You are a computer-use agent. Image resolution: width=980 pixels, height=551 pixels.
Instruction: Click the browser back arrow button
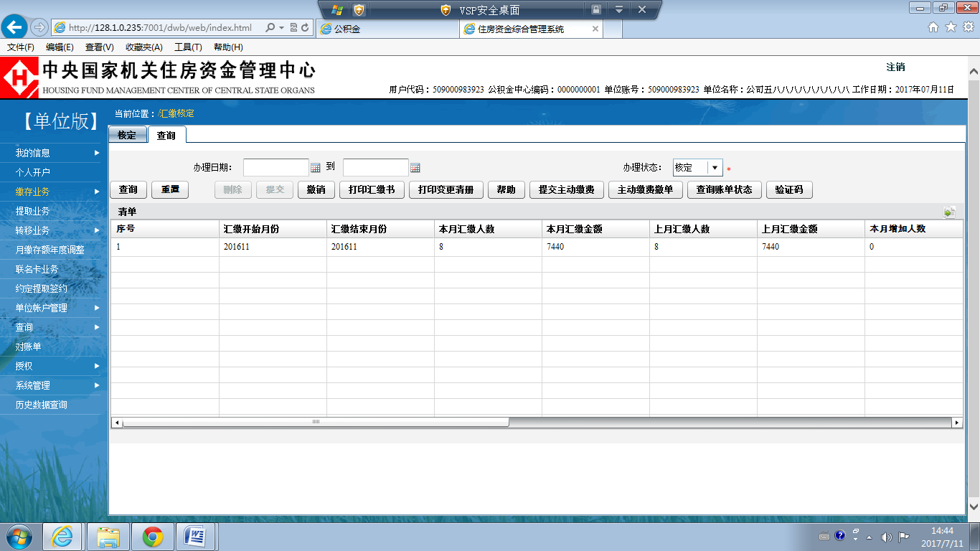14,27
